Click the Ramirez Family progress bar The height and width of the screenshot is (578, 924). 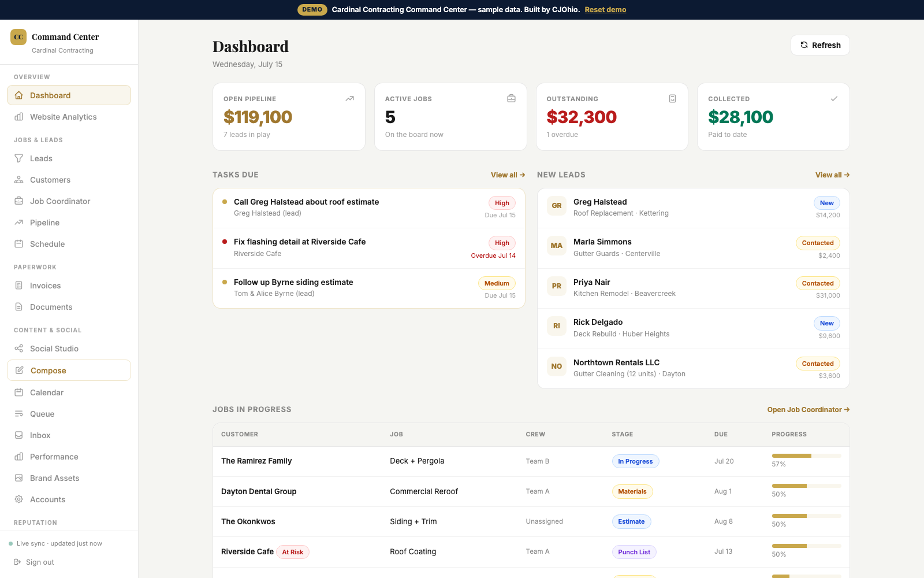point(806,456)
